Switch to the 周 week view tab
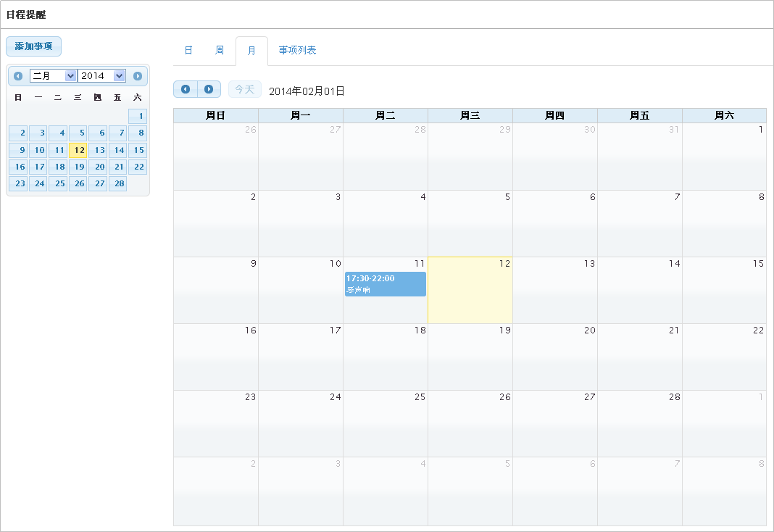The image size is (774, 532). pyautogui.click(x=220, y=51)
